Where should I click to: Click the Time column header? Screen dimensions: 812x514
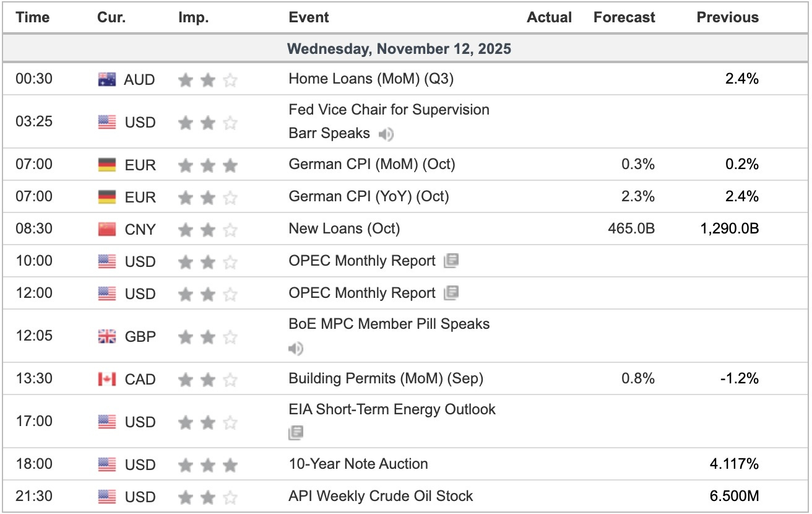point(33,17)
